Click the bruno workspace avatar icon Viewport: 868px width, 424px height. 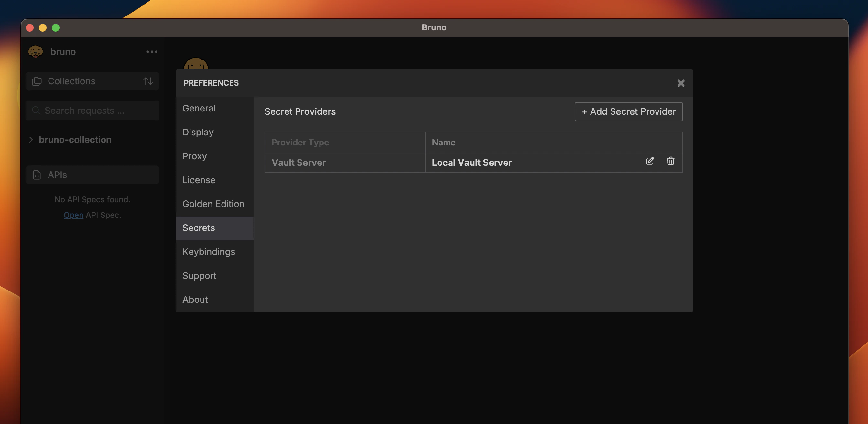(36, 51)
